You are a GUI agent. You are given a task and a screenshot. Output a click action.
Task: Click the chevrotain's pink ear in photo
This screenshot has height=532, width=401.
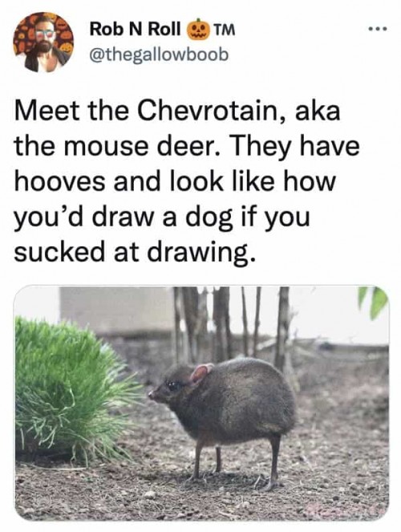(200, 372)
